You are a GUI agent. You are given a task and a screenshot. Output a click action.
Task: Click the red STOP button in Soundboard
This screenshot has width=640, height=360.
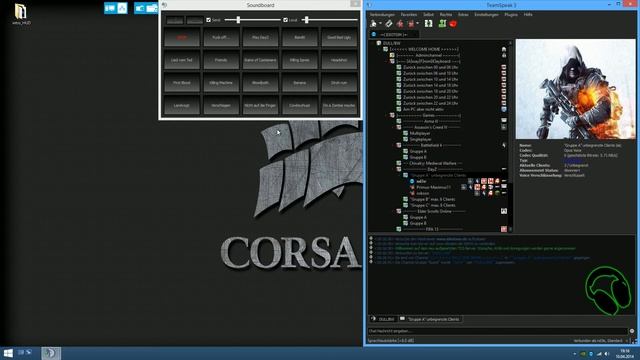[182, 37]
